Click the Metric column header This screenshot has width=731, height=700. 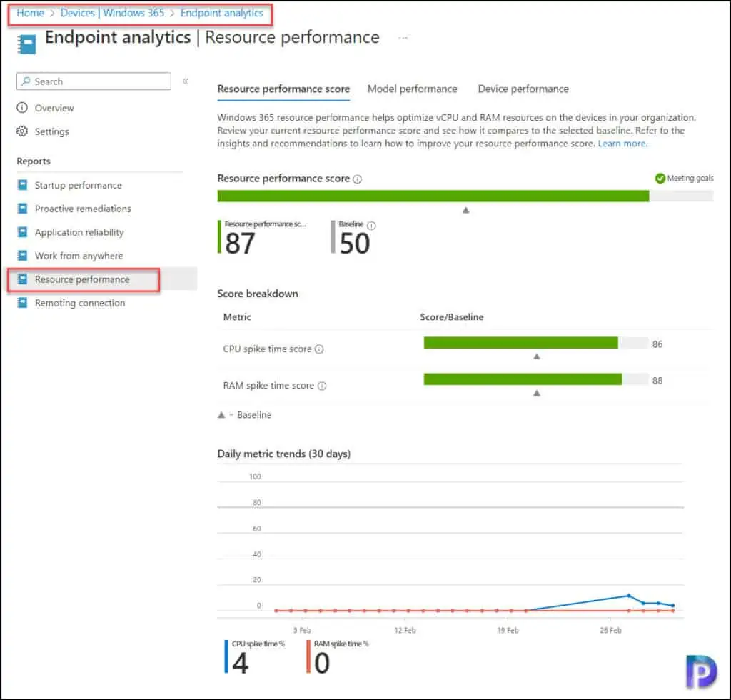pyautogui.click(x=237, y=317)
